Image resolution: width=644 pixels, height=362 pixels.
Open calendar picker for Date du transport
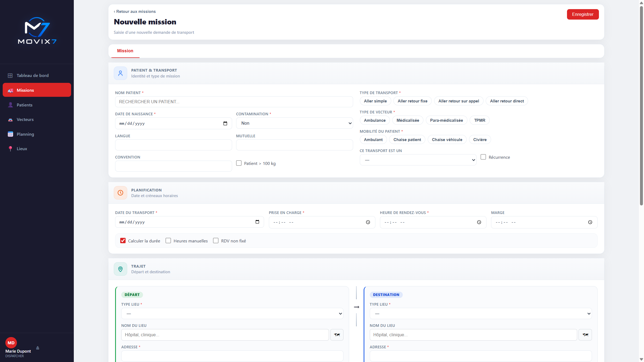pyautogui.click(x=257, y=222)
